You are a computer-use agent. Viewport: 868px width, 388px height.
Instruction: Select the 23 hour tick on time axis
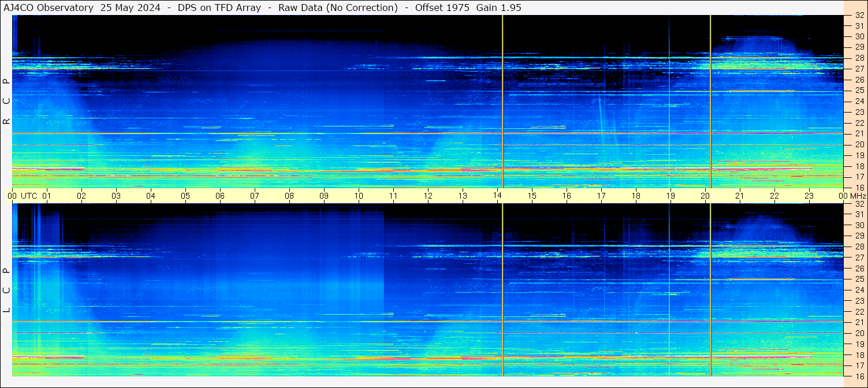[x=809, y=196]
